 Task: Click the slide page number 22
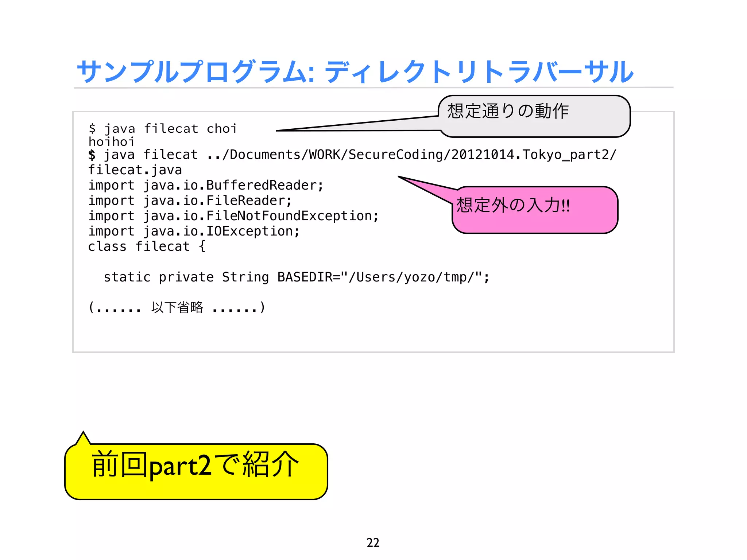[x=373, y=542]
